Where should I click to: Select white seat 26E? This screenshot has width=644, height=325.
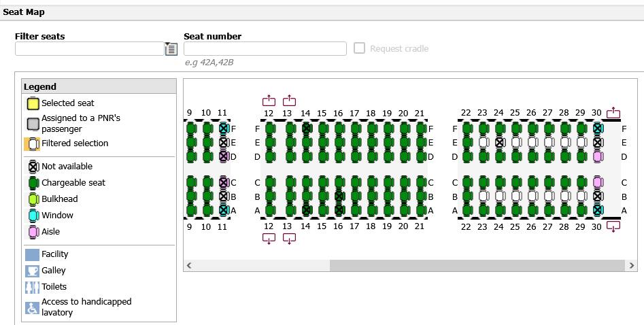point(532,143)
